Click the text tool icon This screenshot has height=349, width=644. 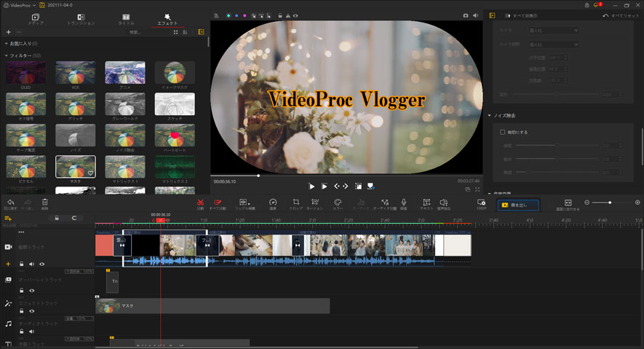(x=426, y=203)
